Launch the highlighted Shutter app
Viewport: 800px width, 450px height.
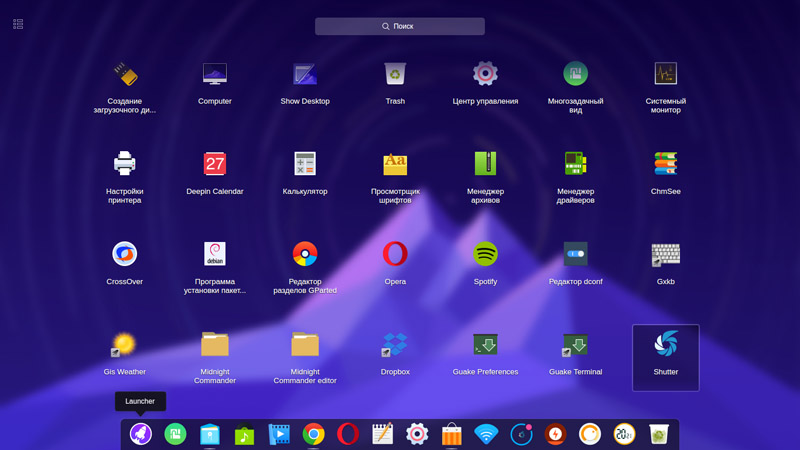click(666, 358)
